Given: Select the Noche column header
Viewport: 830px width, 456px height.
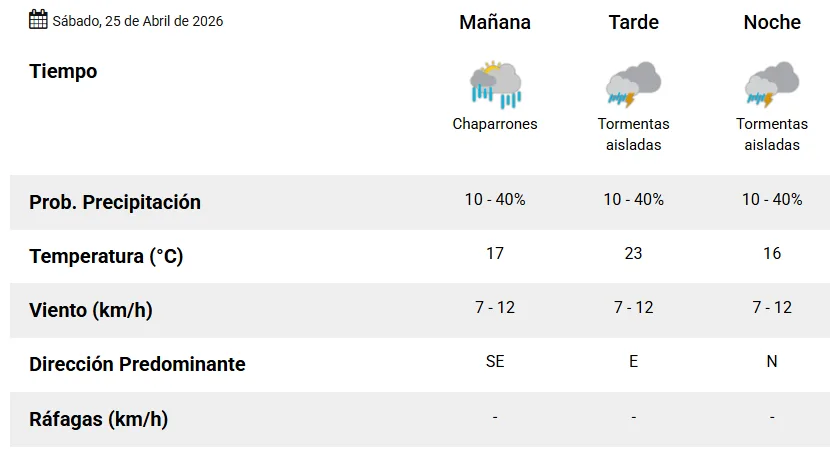Looking at the screenshot, I should [x=772, y=22].
